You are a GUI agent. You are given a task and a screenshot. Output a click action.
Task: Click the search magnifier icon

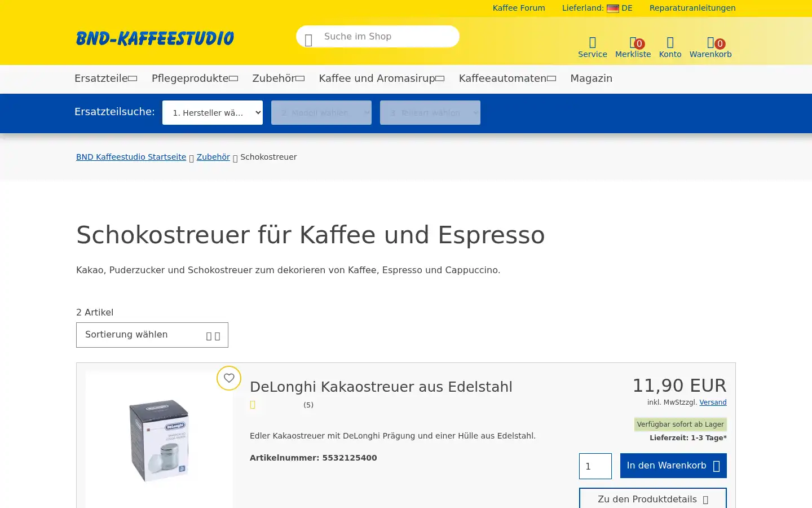308,40
